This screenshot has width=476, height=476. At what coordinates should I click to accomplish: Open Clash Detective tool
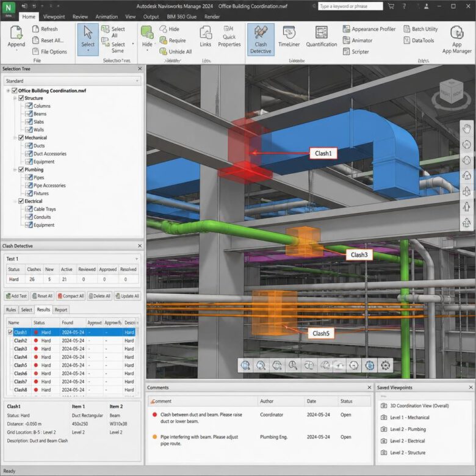point(261,40)
